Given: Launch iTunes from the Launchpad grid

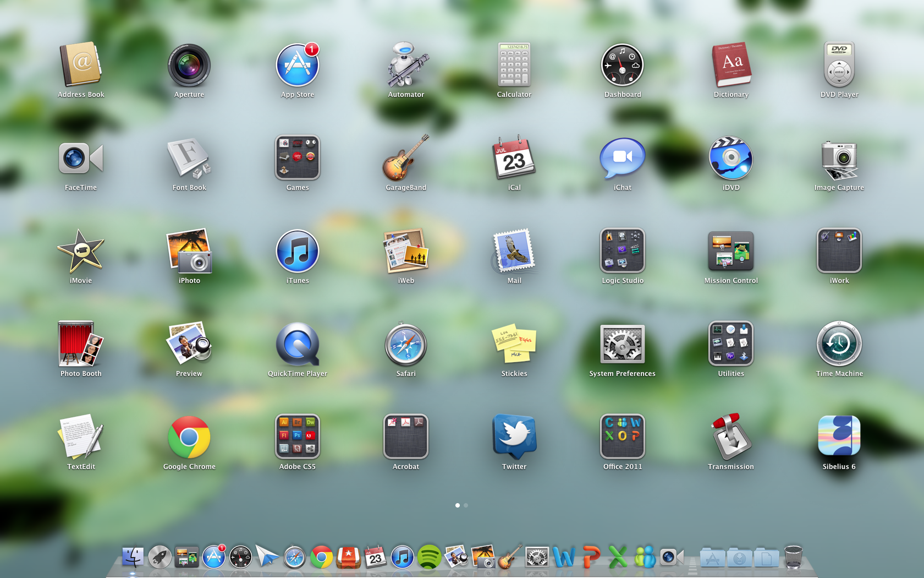Looking at the screenshot, I should point(298,251).
